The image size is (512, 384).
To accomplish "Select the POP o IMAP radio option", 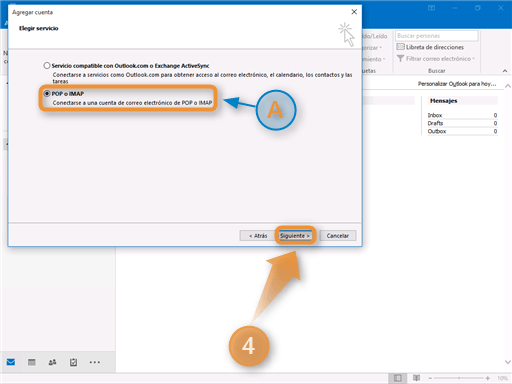I will pos(47,94).
